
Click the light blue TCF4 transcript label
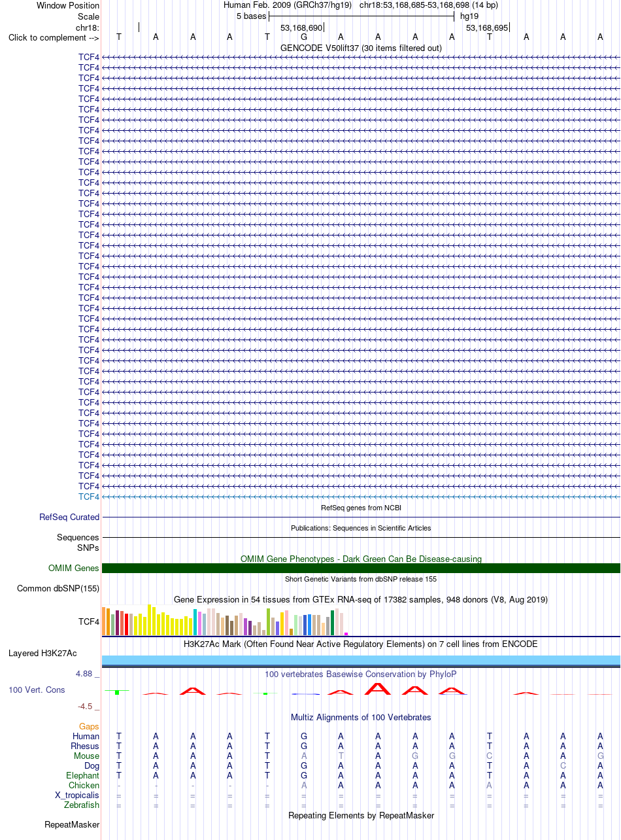tap(89, 497)
